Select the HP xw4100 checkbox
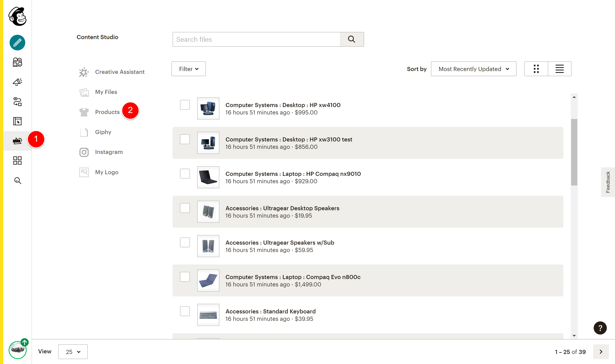 (185, 105)
